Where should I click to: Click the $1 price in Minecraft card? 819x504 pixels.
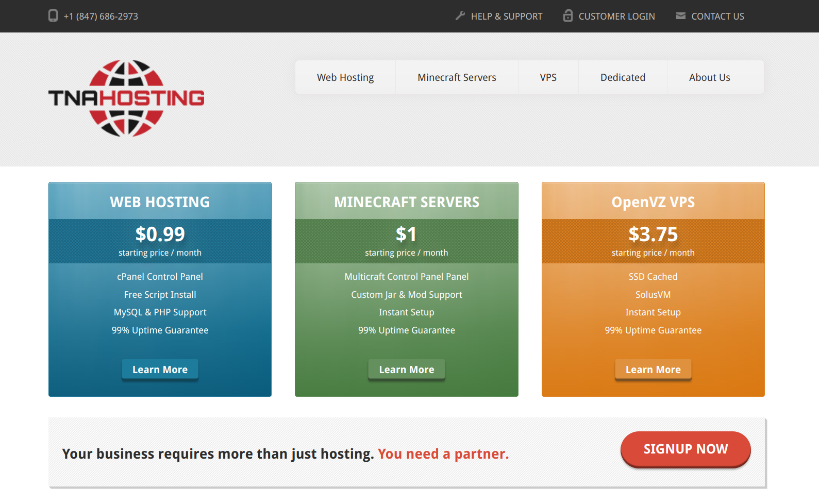(x=407, y=234)
